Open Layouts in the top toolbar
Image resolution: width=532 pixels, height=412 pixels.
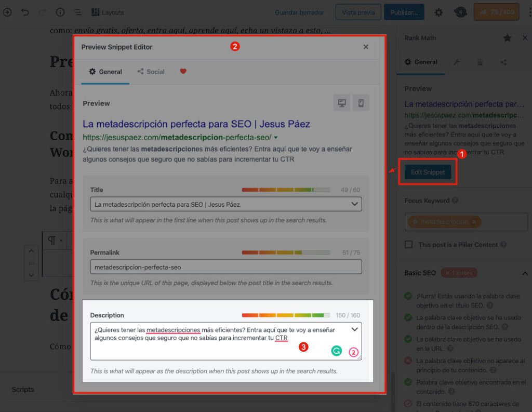click(x=108, y=12)
